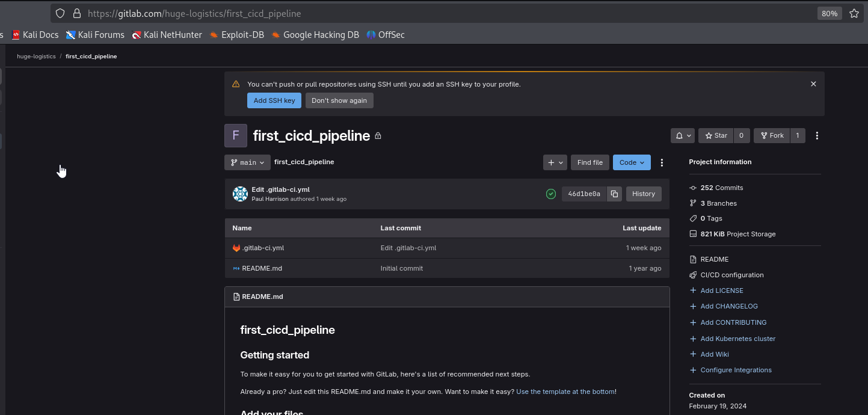Open the OffSec bookmark
The width and height of the screenshot is (868, 415).
pos(386,35)
